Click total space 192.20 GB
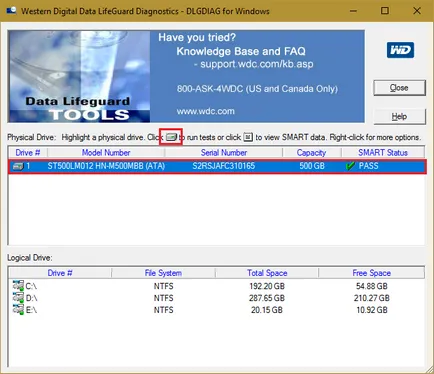 coord(267,286)
